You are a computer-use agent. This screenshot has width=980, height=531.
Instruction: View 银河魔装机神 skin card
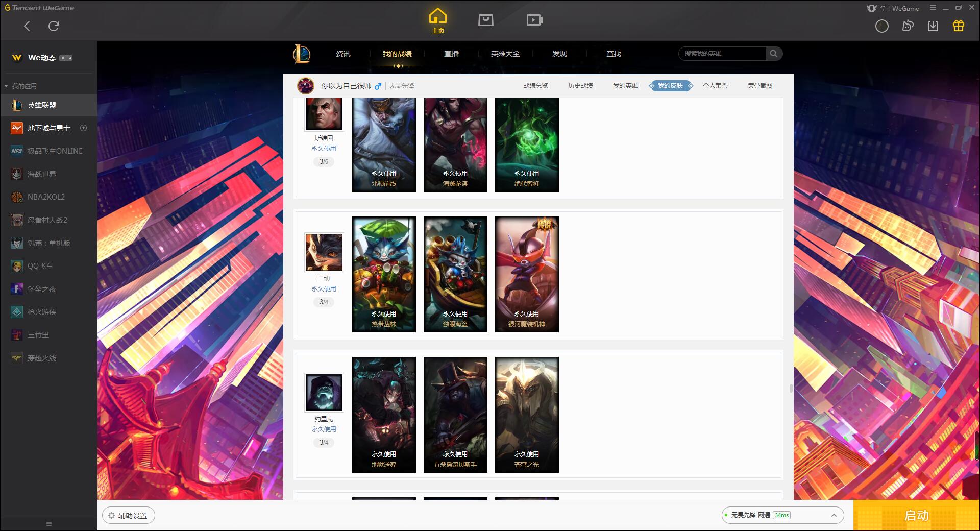coord(527,274)
